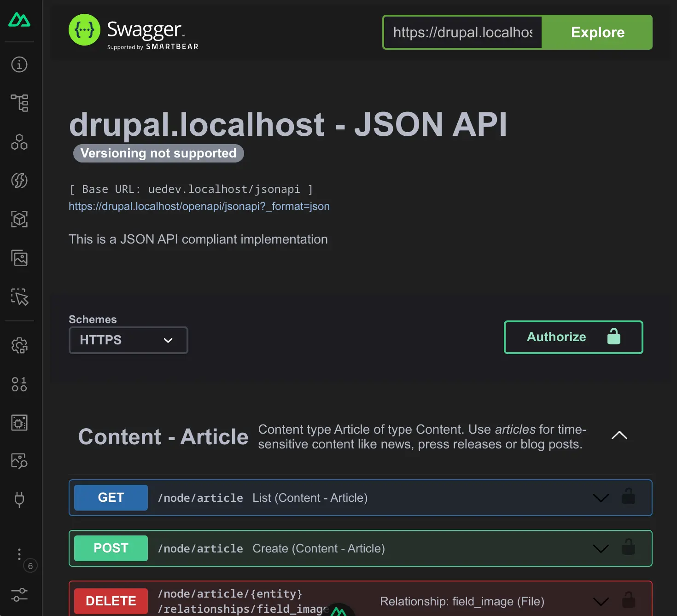This screenshot has height=616, width=677.
Task: Click the lock icon in the POST /node/article row
Action: tap(629, 547)
